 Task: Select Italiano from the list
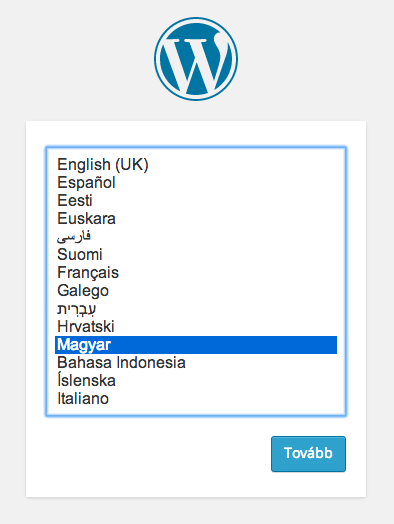83,399
